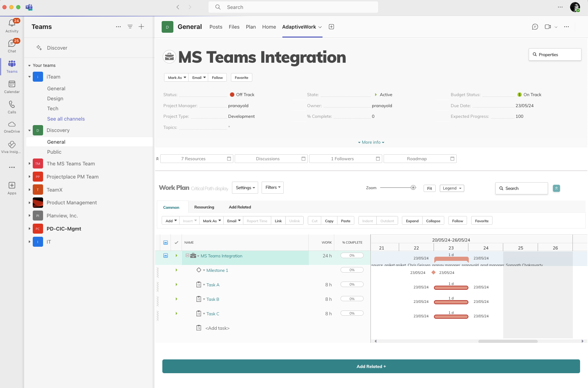This screenshot has width=588, height=388.
Task: Switch to the Home tab
Action: click(269, 27)
